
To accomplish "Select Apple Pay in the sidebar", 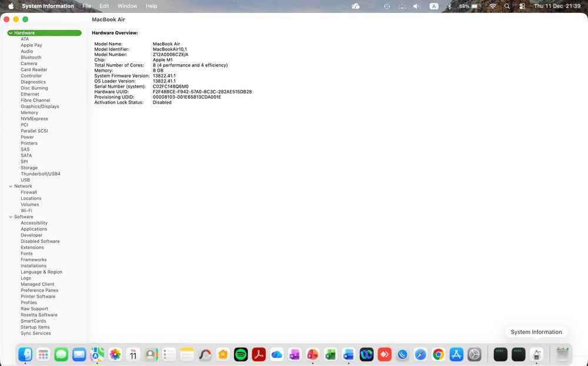I will coord(31,45).
